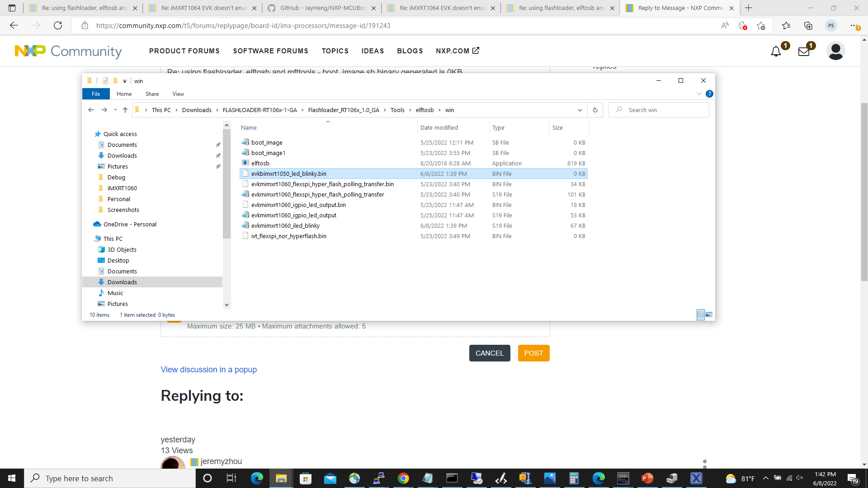Select the evkmimxrt1060_igpio_led_output.bin file
The height and width of the screenshot is (488, 868).
click(299, 205)
